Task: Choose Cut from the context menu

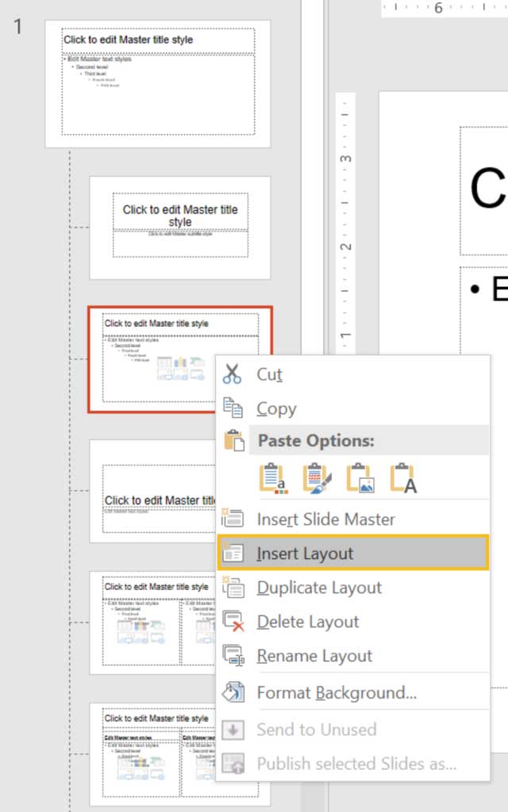Action: pyautogui.click(x=353, y=374)
